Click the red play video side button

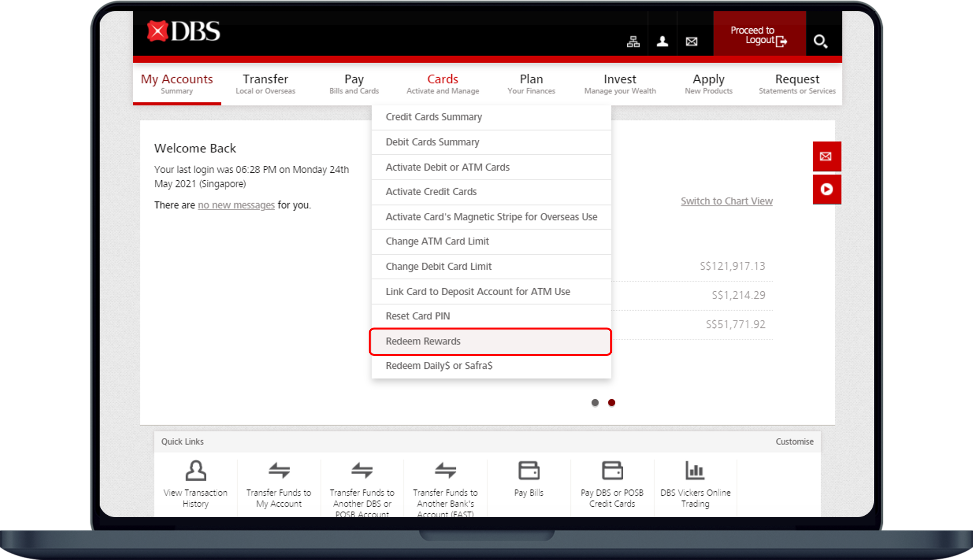(827, 189)
